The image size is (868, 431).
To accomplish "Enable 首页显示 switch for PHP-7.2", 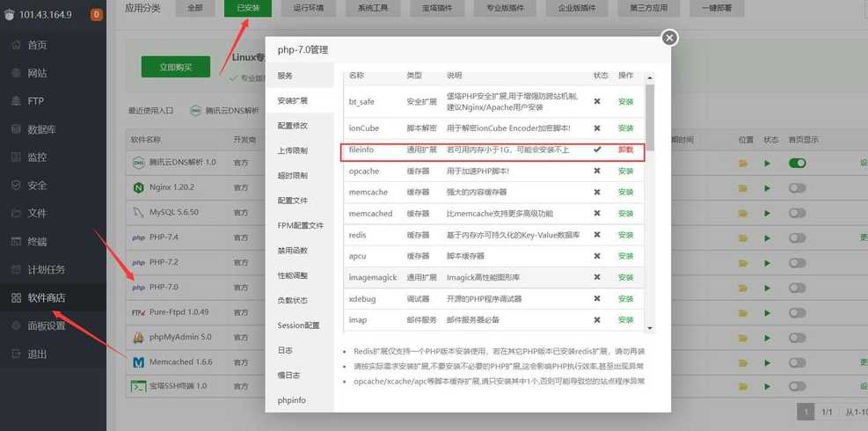I will coord(797,263).
